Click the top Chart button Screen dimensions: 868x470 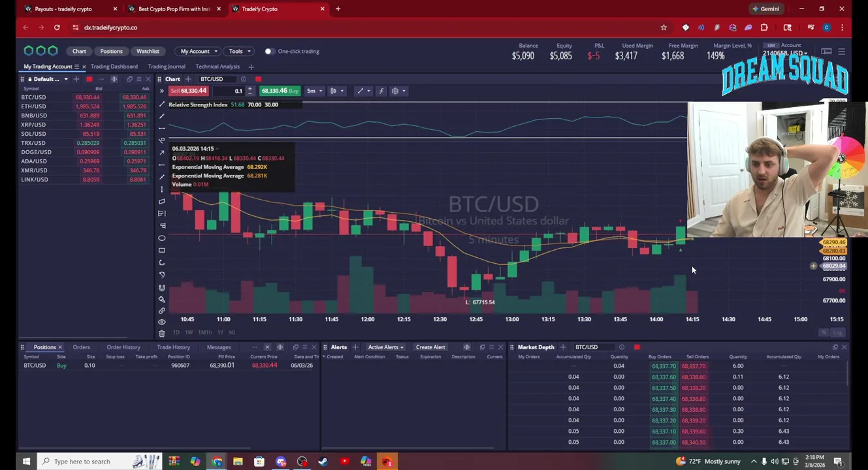tap(79, 52)
